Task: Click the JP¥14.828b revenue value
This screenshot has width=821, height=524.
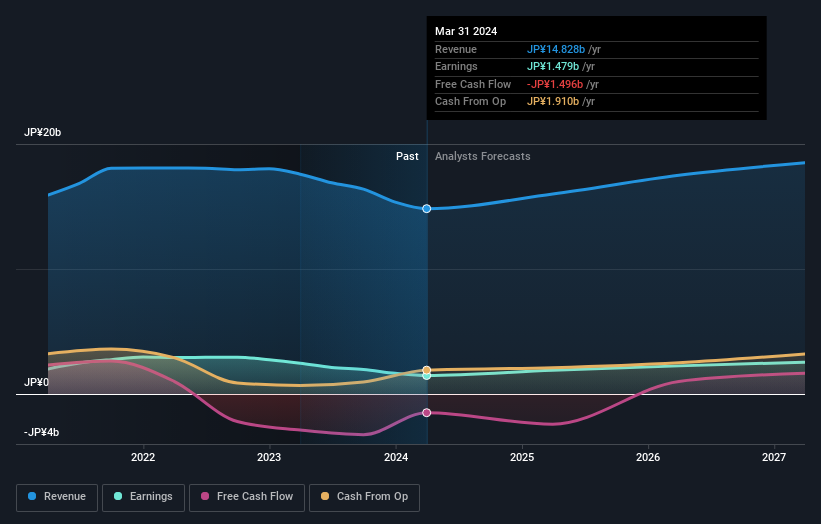Action: coord(556,49)
